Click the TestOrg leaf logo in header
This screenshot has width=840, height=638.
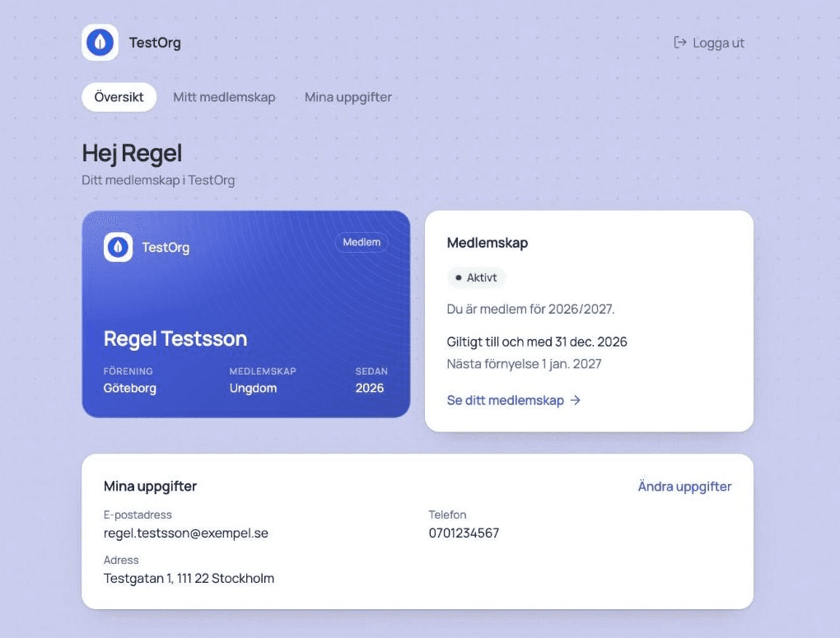(100, 42)
